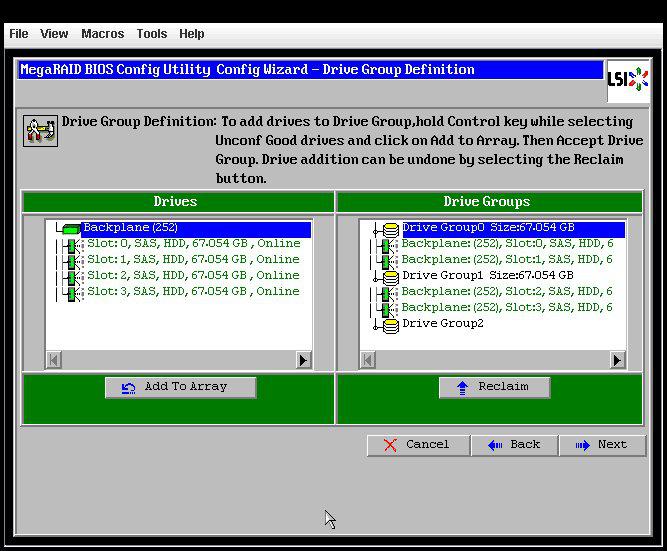Image resolution: width=667 pixels, height=551 pixels.
Task: Open the Macros menu
Action: 102,34
